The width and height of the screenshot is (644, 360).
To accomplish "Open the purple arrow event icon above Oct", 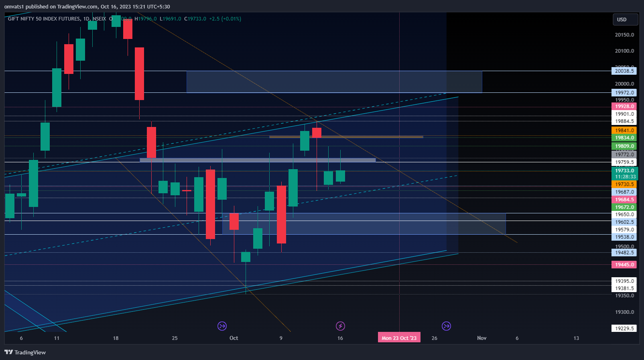I will (222, 326).
